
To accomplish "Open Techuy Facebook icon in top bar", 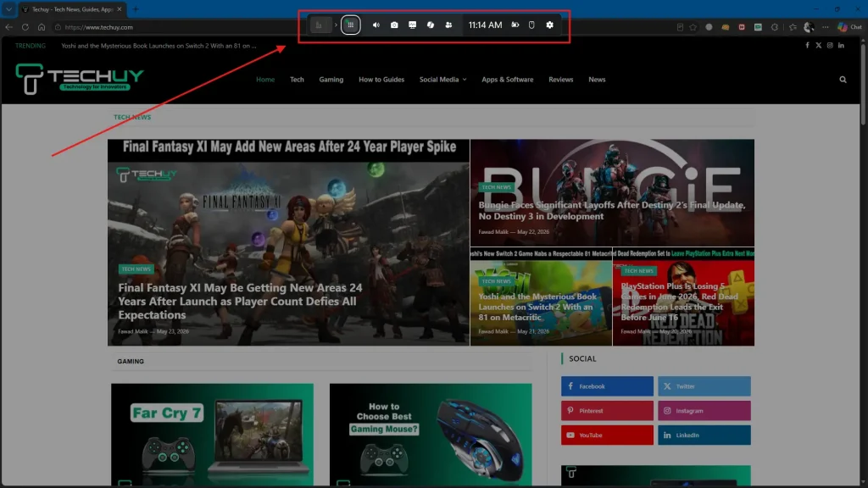I will (807, 46).
